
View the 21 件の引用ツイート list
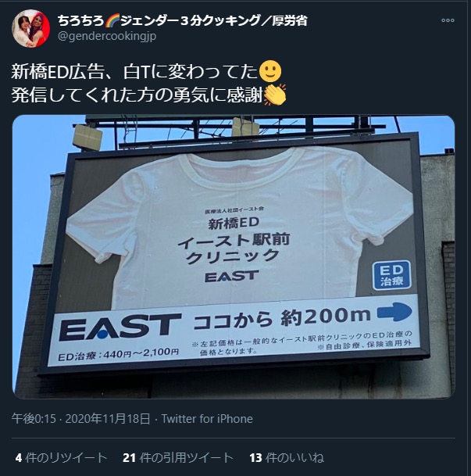coord(178,457)
